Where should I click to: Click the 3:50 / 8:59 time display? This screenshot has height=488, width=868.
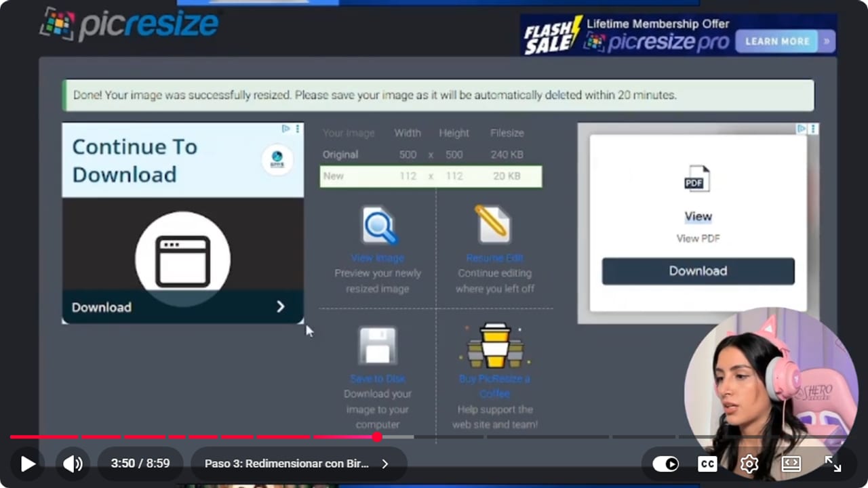140,464
